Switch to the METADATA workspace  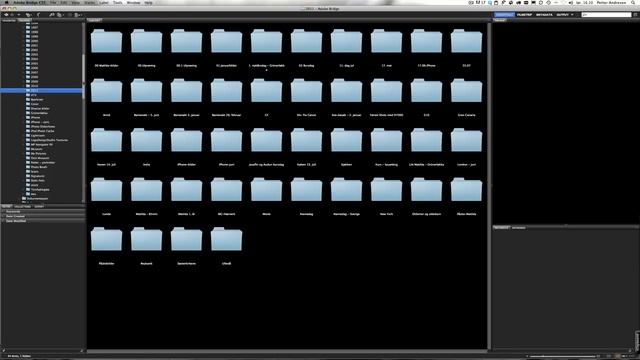[544, 15]
